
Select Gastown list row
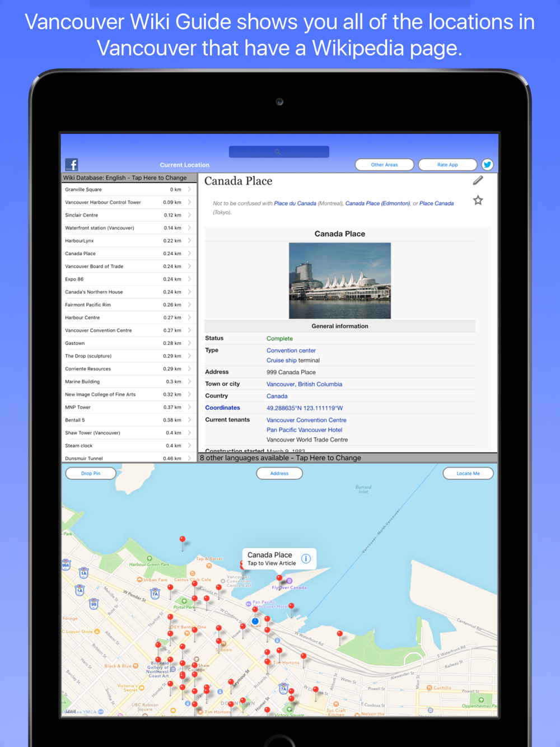click(129, 343)
